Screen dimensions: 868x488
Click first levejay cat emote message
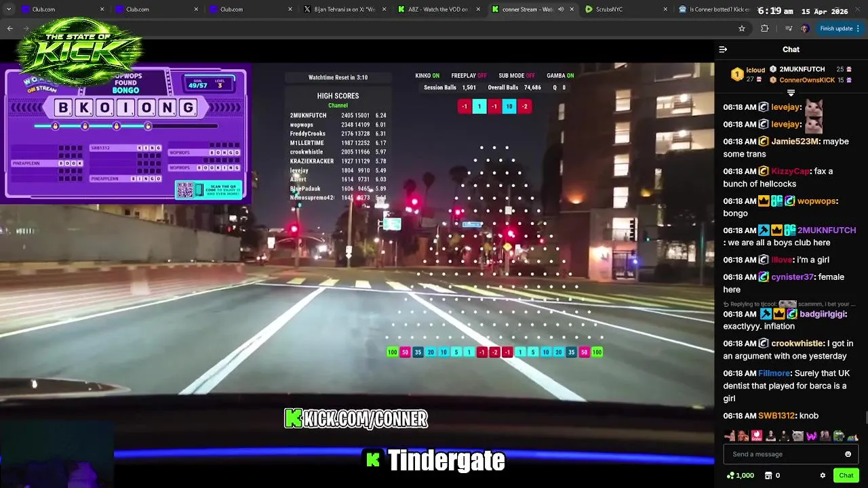coord(814,107)
